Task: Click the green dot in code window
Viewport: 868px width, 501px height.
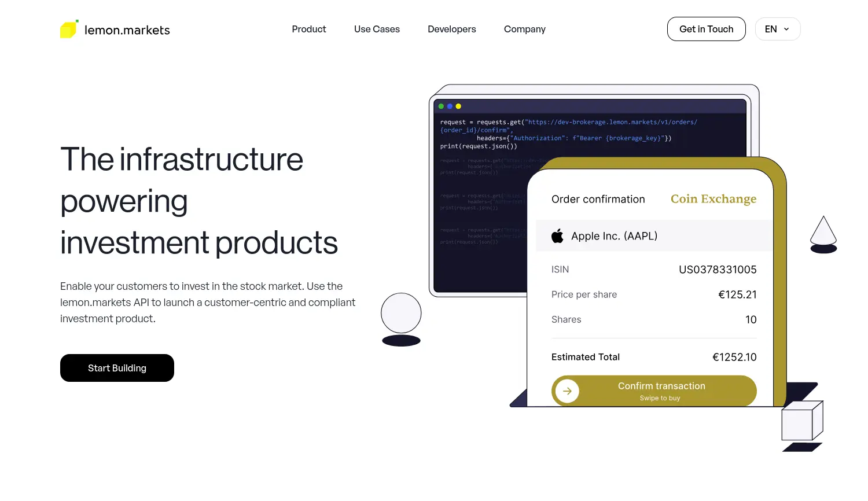Action: point(442,106)
